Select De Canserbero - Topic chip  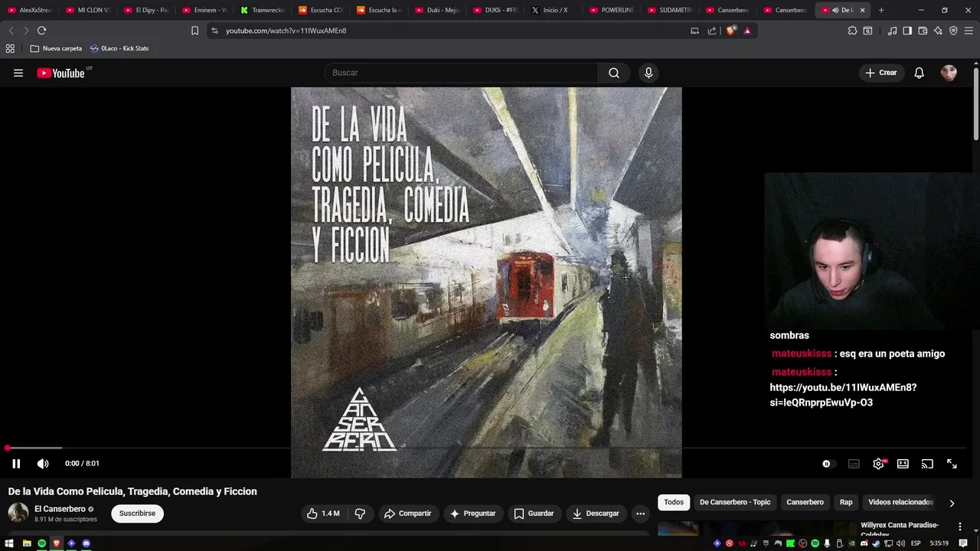pos(735,502)
